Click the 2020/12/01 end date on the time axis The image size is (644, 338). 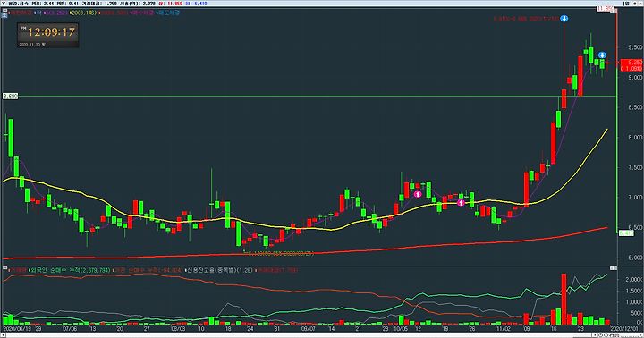(x=625, y=329)
